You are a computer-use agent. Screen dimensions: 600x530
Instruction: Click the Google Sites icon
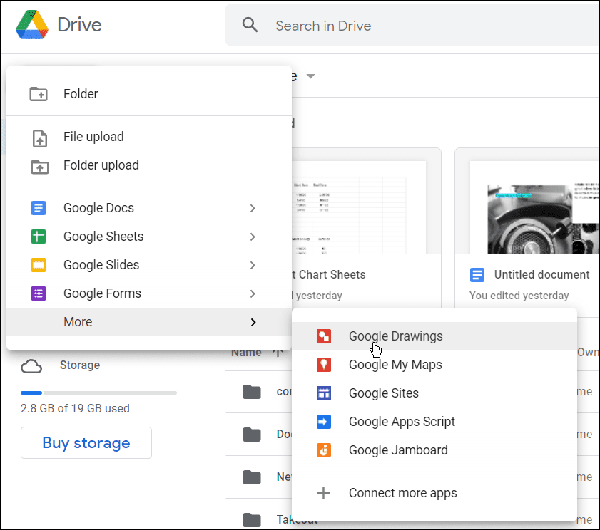coord(324,393)
